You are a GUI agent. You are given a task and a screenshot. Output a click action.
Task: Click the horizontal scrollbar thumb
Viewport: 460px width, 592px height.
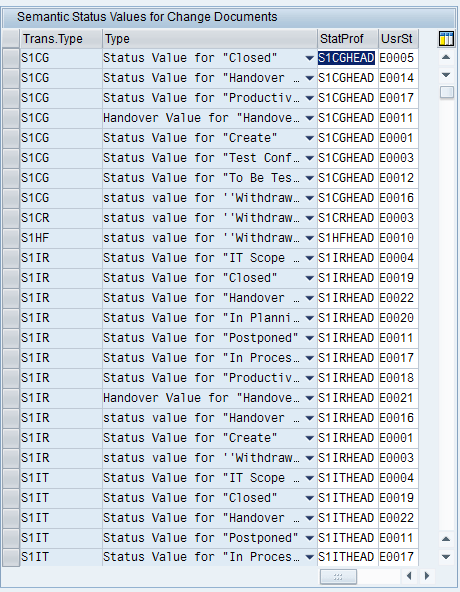click(338, 577)
